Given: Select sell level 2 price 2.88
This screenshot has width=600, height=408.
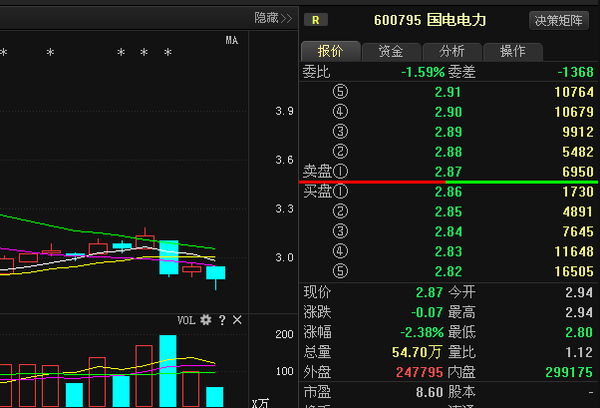Looking at the screenshot, I should tap(448, 152).
